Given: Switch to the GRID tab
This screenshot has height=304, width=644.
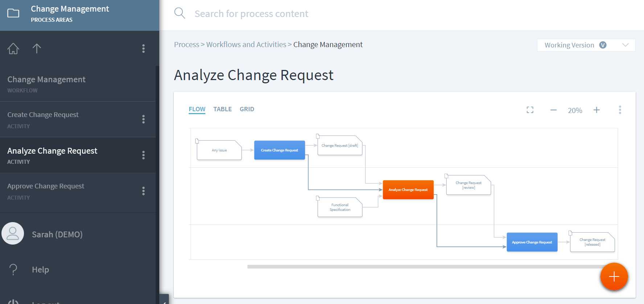Looking at the screenshot, I should click(247, 109).
